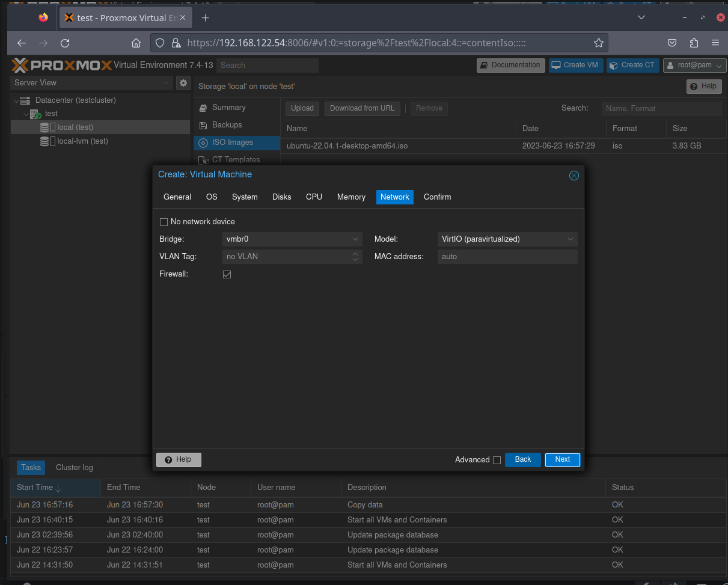Open a new browser tab
This screenshot has width=728, height=585.
[x=205, y=18]
